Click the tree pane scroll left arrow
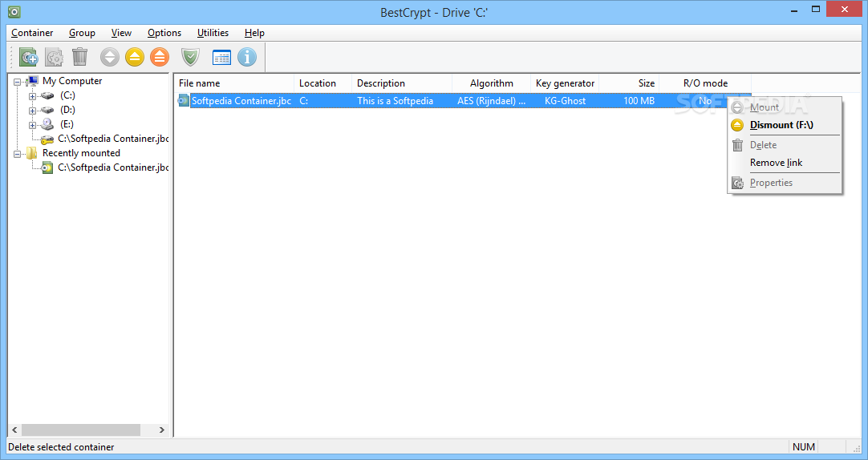This screenshot has height=460, width=868. (15, 430)
